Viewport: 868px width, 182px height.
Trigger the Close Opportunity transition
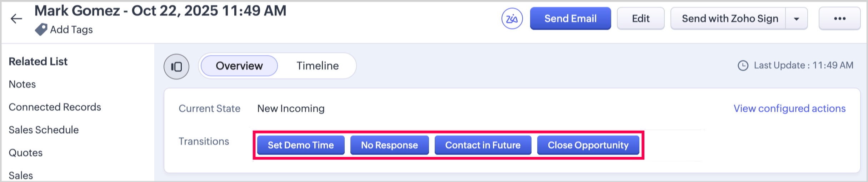click(588, 145)
